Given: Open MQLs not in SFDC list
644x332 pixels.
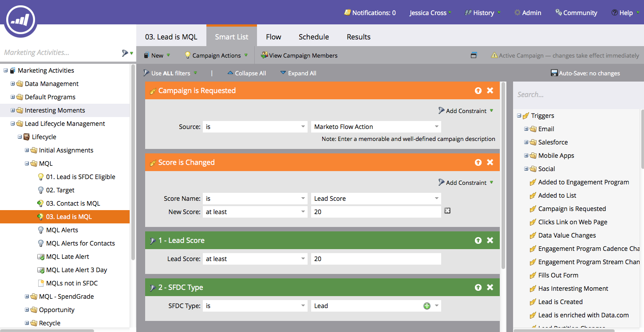Looking at the screenshot, I should click(x=72, y=283).
